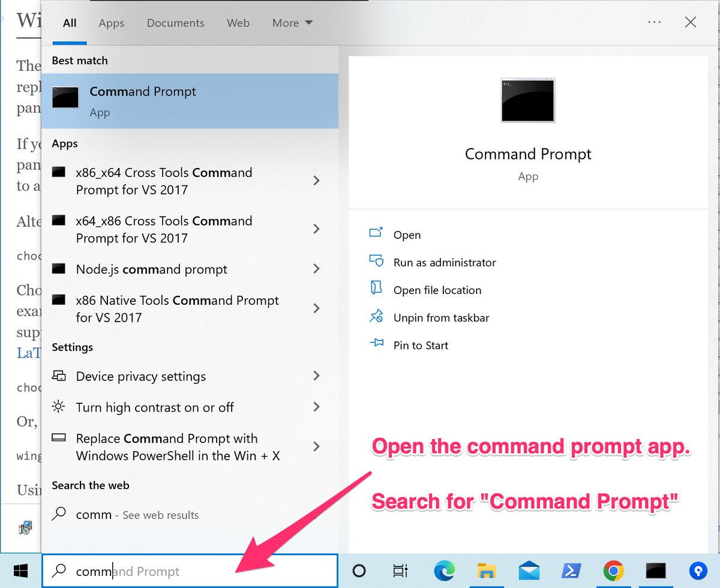Launch PowerShell from the taskbar
Image resolution: width=720 pixels, height=588 pixels.
click(x=571, y=571)
